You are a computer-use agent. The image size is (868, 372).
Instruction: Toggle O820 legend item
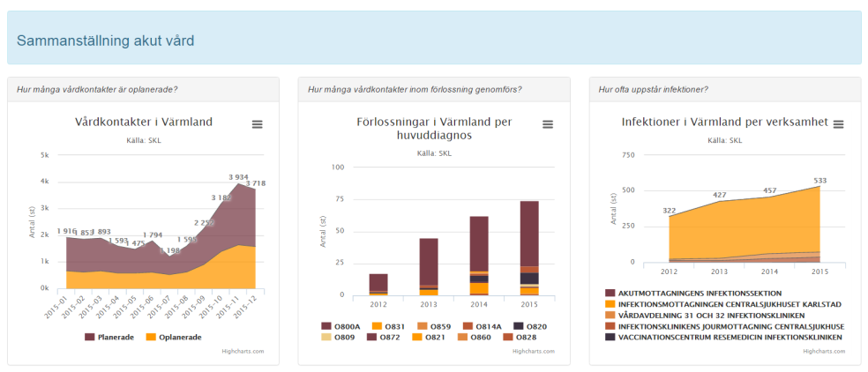click(530, 327)
